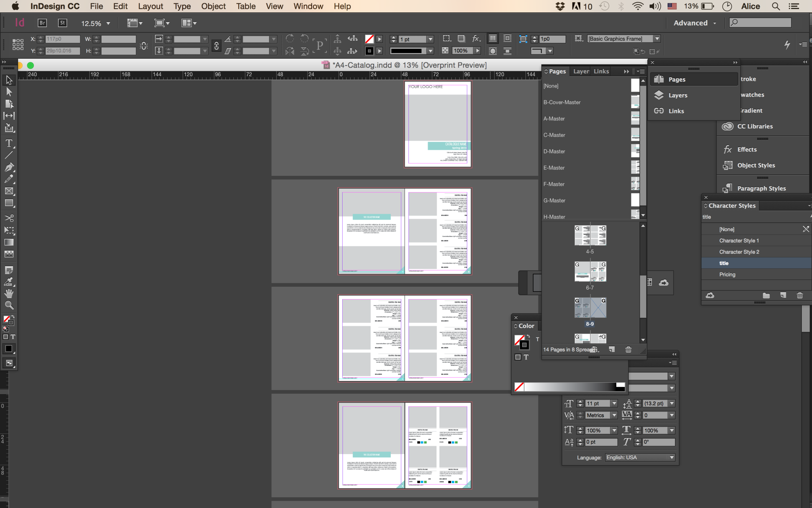Viewport: 812px width, 508px height.
Task: Open font size 11 pt dropdown
Action: 614,404
